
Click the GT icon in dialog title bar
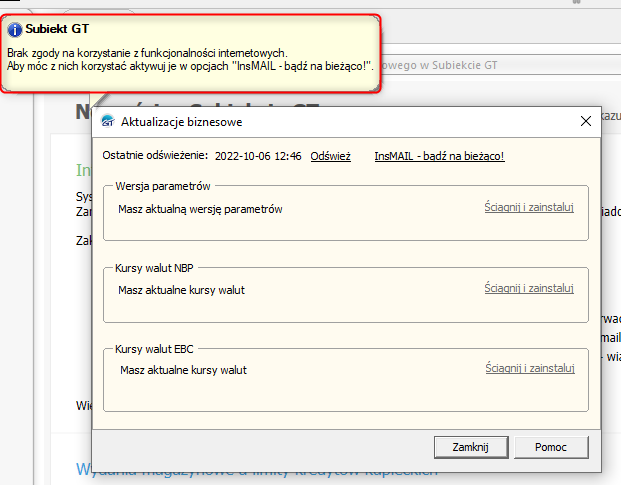(x=107, y=122)
